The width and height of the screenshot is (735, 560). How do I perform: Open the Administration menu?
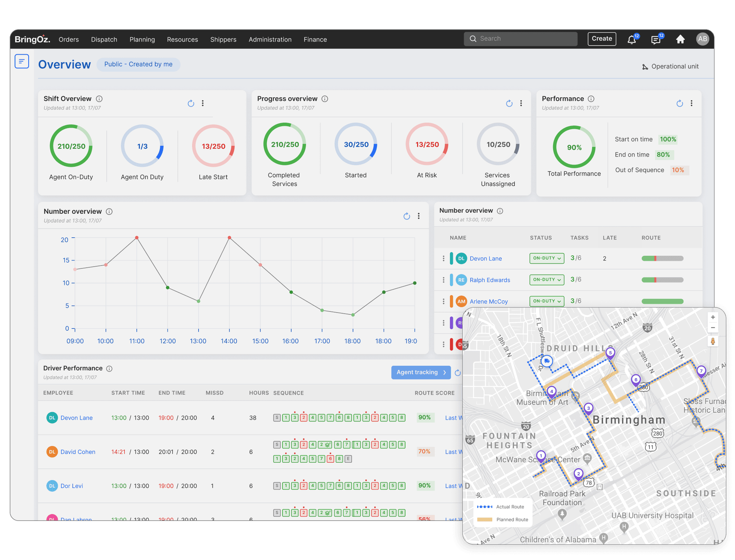click(270, 39)
